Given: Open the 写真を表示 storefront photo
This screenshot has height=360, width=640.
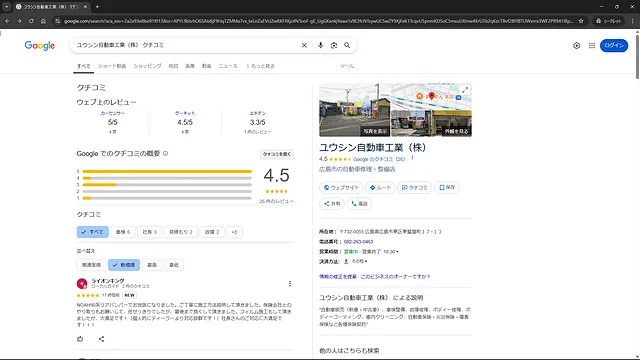Looking at the screenshot, I should [354, 110].
